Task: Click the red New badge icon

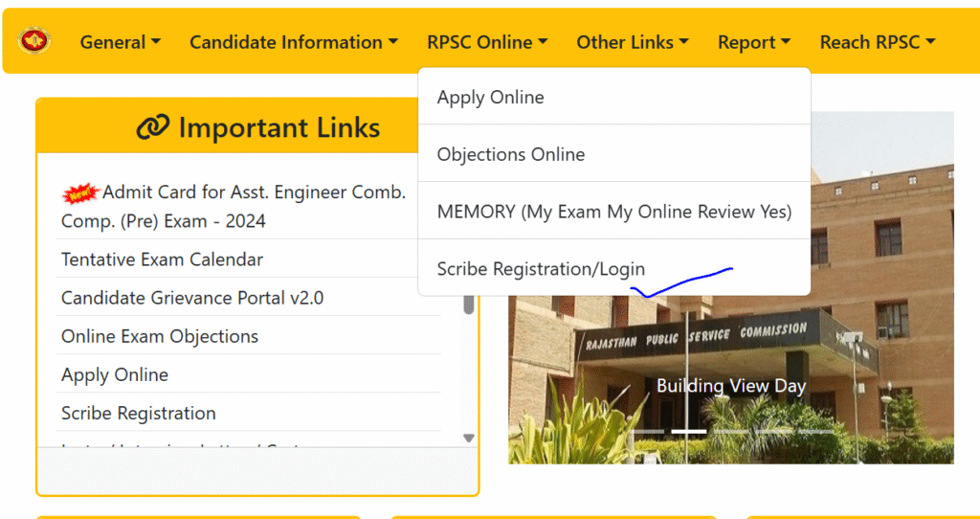Action: coord(80,193)
